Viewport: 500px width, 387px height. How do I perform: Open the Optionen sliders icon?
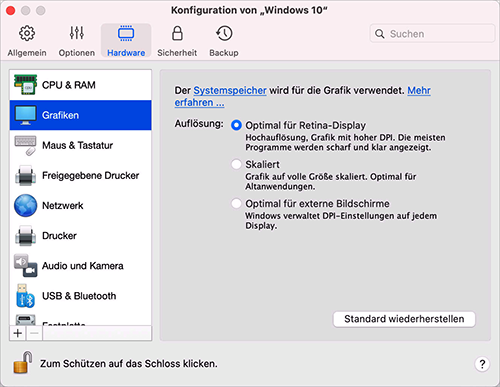pos(77,33)
